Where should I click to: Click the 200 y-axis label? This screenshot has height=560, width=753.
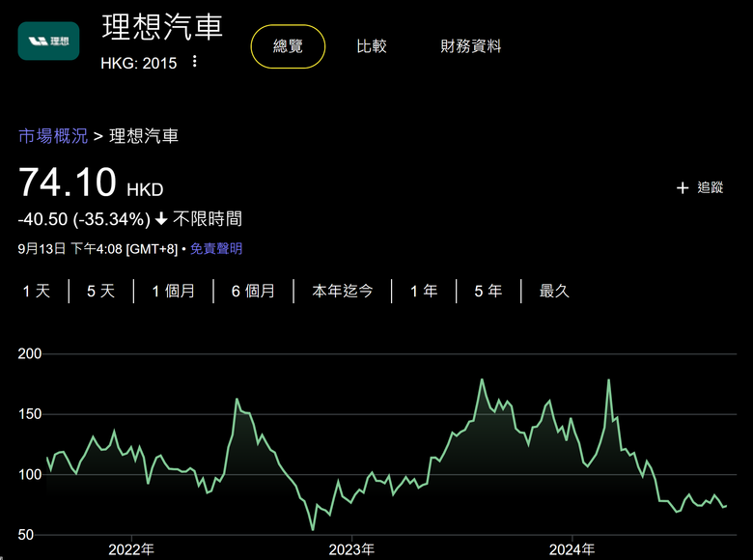point(30,353)
